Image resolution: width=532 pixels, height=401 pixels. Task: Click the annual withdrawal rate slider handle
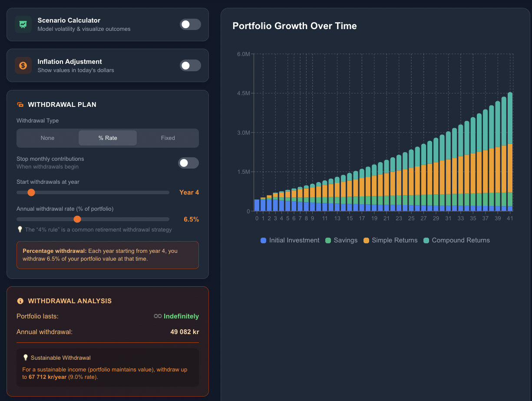coord(77,219)
